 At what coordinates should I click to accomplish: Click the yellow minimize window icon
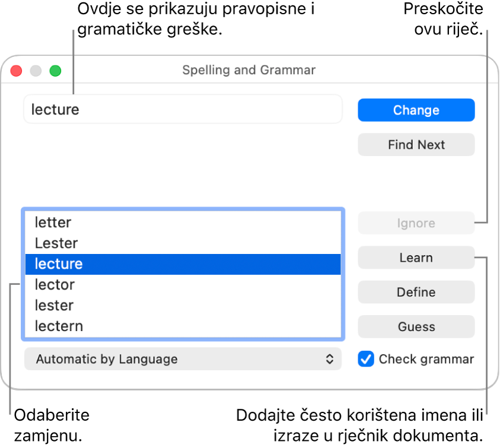pyautogui.click(x=36, y=70)
